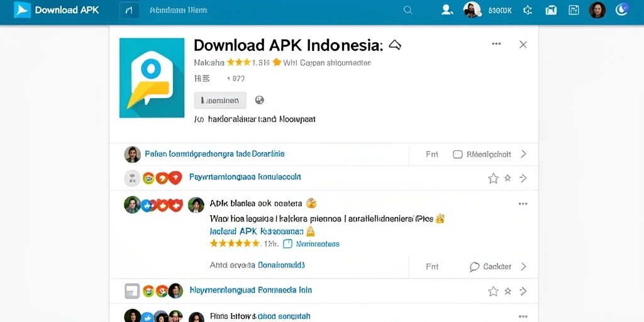644x322 pixels.
Task: Open the Nambrootaos link
Action: [318, 244]
